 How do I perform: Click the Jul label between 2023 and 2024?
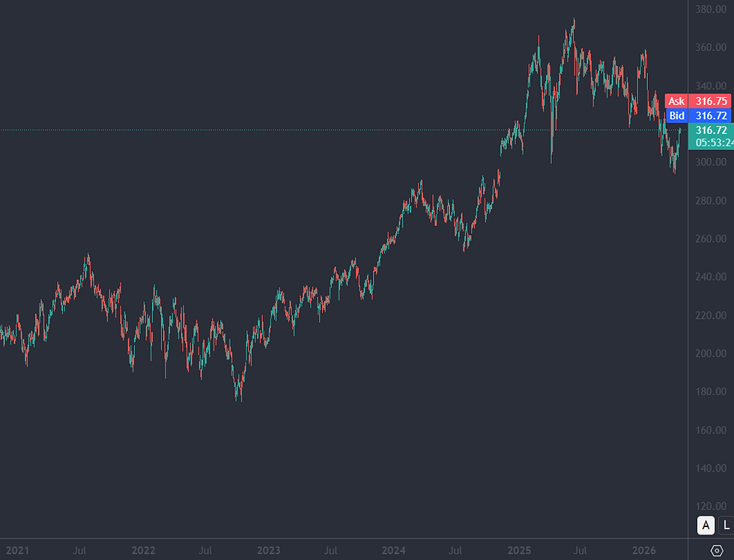coord(330,551)
